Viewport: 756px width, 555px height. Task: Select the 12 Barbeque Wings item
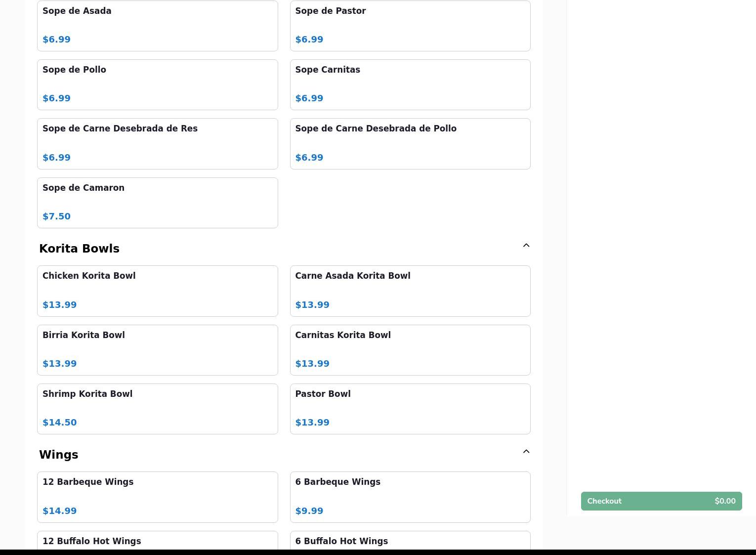[x=158, y=497]
